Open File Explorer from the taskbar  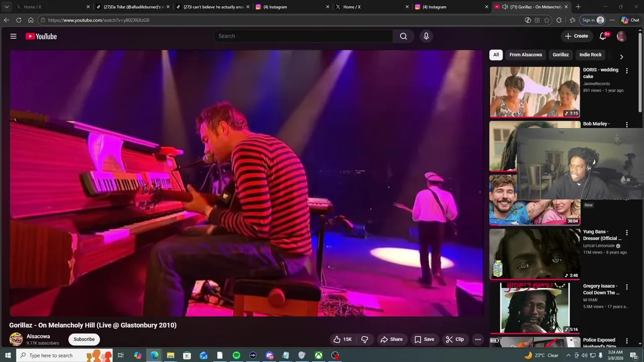pyautogui.click(x=171, y=355)
